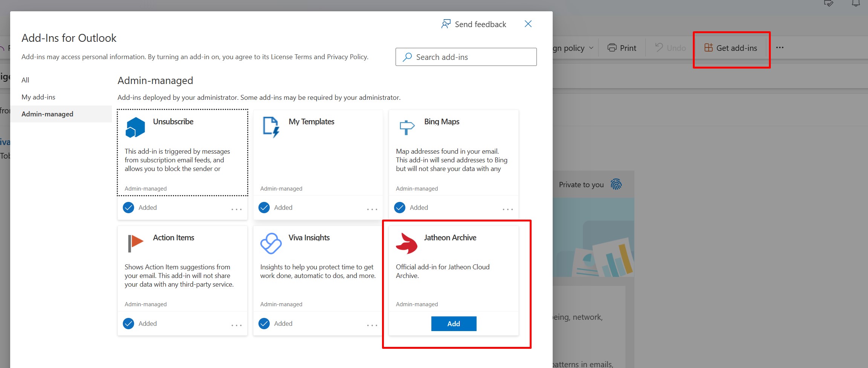Click the Added checkmark for Action Items

point(128,324)
